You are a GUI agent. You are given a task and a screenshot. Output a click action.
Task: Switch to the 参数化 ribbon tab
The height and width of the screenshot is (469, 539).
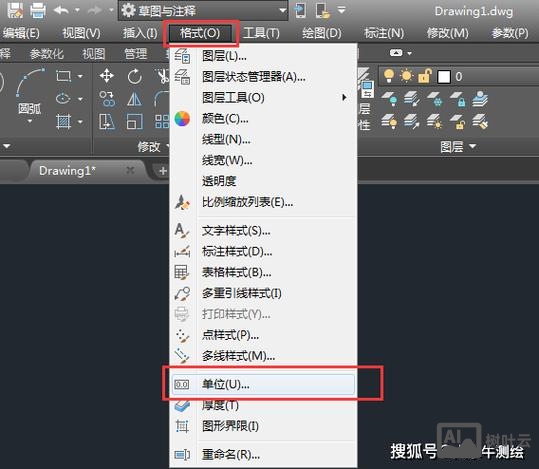coord(47,54)
